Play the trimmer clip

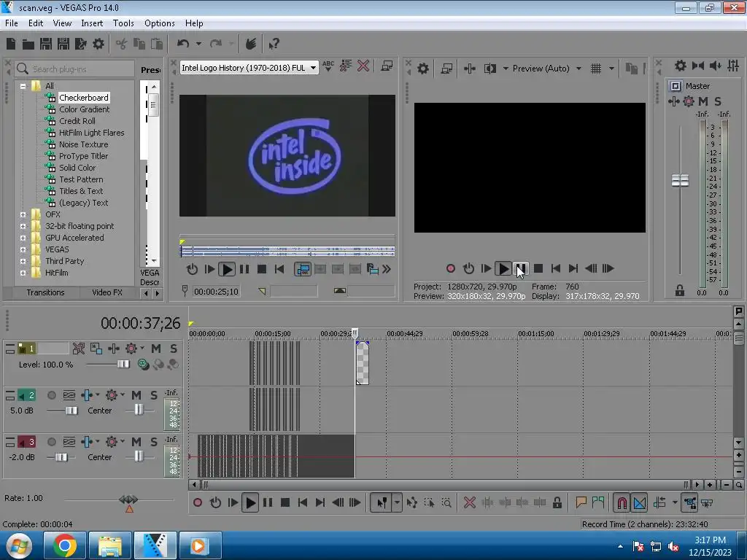pos(227,269)
